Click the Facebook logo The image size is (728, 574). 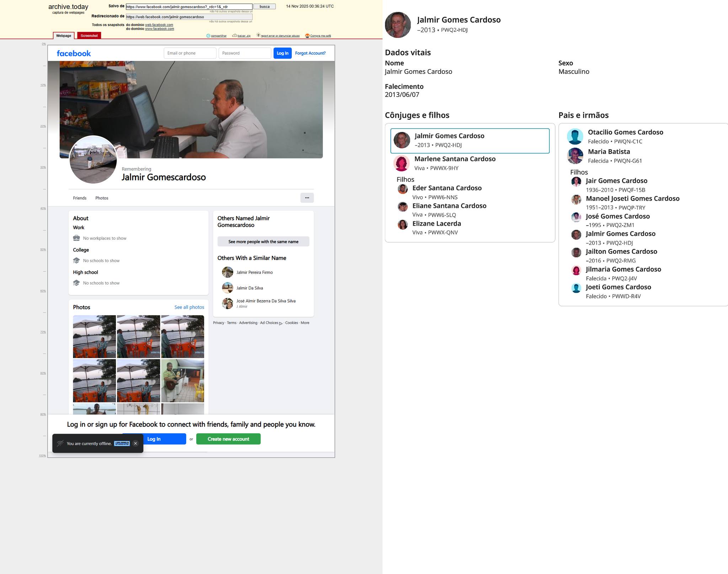(74, 53)
